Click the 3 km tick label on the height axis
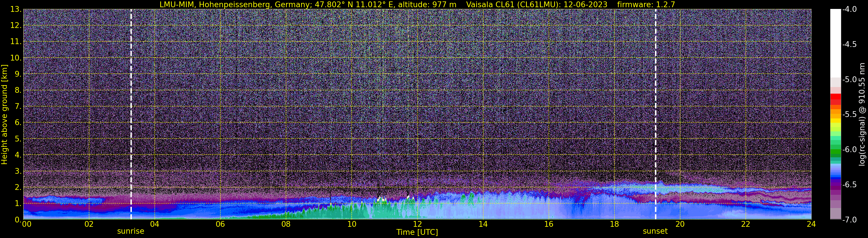 18,171
